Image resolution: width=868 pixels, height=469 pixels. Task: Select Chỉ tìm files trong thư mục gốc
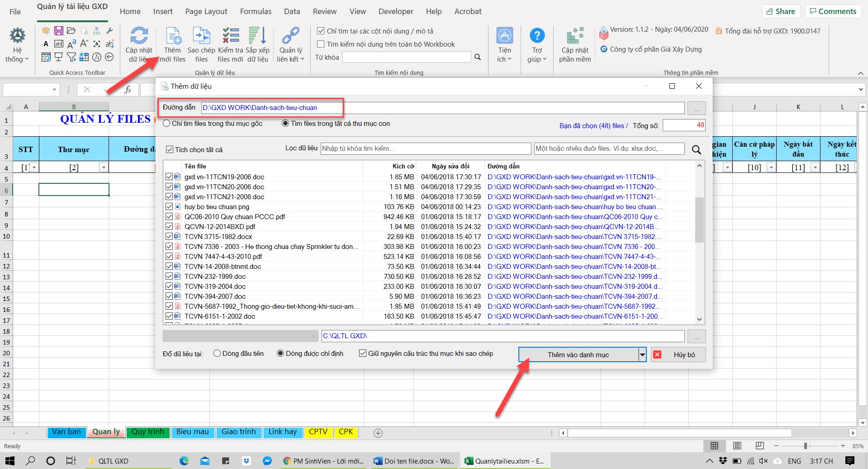point(167,124)
